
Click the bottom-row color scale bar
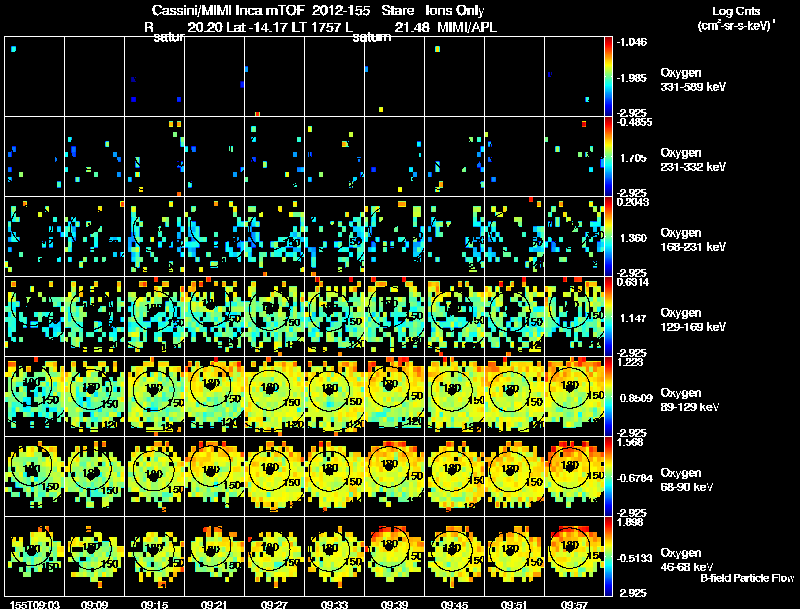[608, 556]
